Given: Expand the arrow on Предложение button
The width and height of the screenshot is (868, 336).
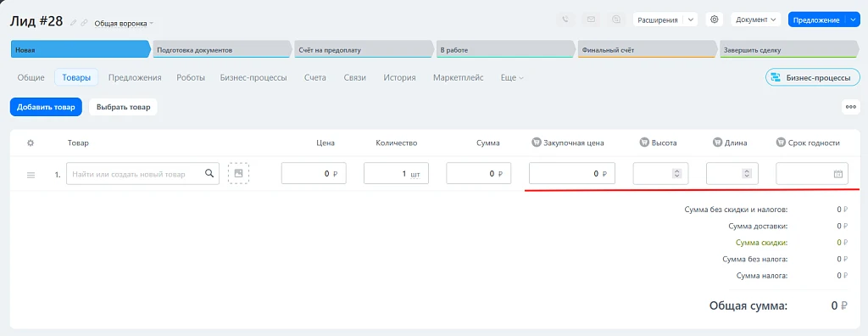Looking at the screenshot, I should tap(853, 20).
